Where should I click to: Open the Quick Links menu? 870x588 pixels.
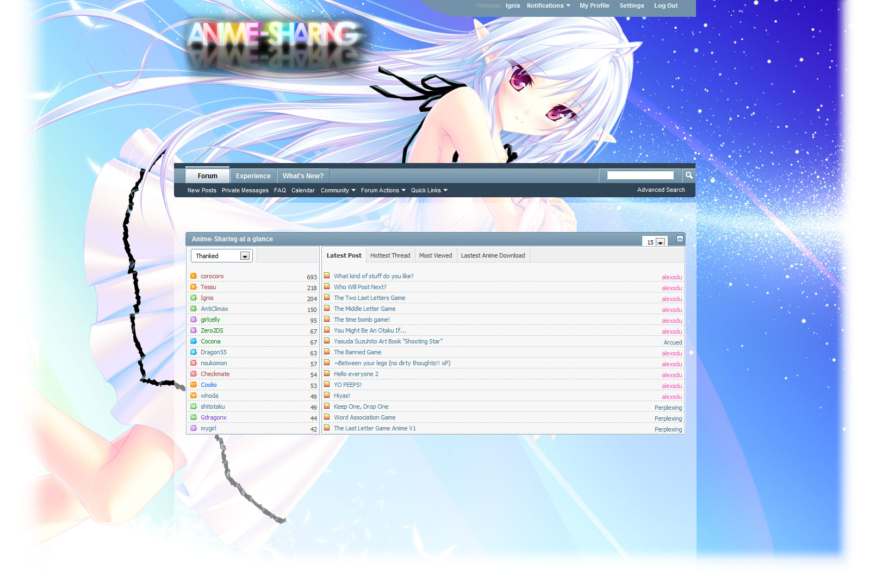click(x=429, y=190)
